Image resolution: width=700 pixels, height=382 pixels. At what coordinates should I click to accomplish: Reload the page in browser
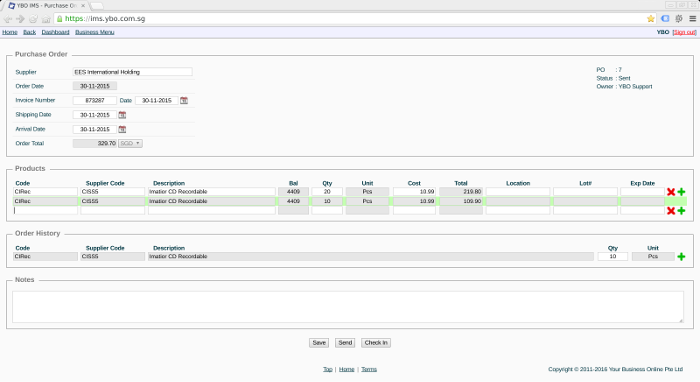click(33, 19)
